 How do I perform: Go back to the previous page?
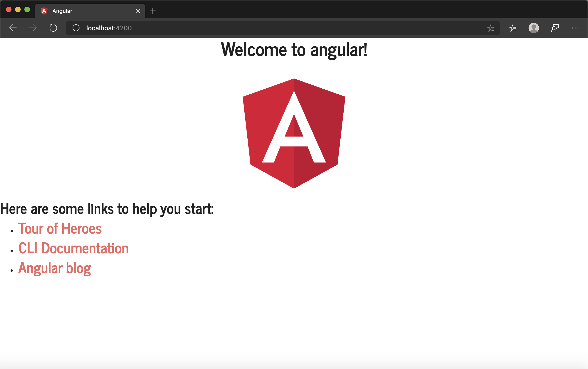click(13, 28)
